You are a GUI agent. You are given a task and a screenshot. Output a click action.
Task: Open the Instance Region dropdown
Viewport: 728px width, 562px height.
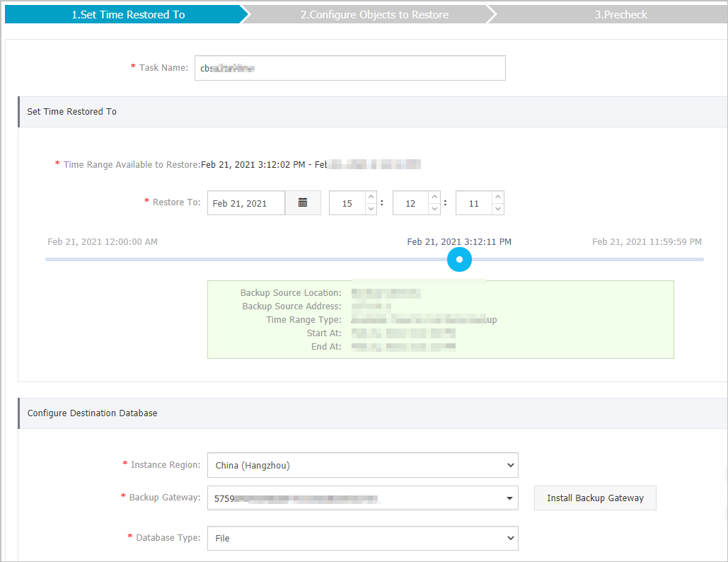(x=363, y=465)
